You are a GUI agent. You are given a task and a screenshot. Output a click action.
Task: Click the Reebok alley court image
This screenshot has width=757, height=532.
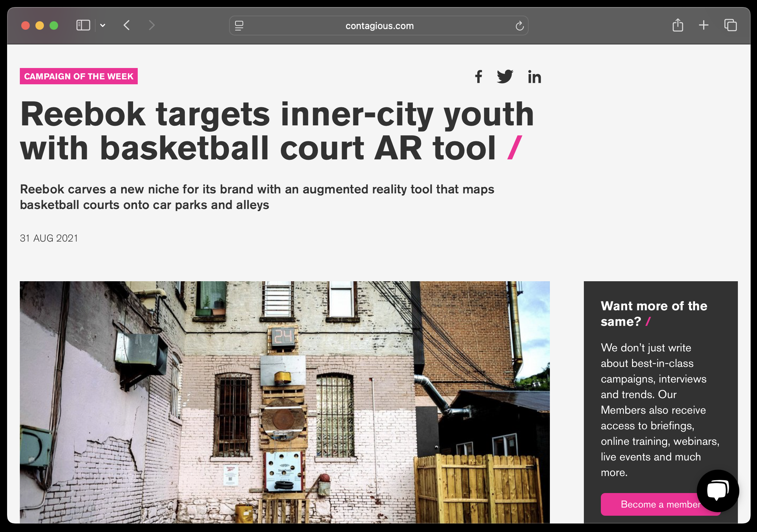(285, 402)
